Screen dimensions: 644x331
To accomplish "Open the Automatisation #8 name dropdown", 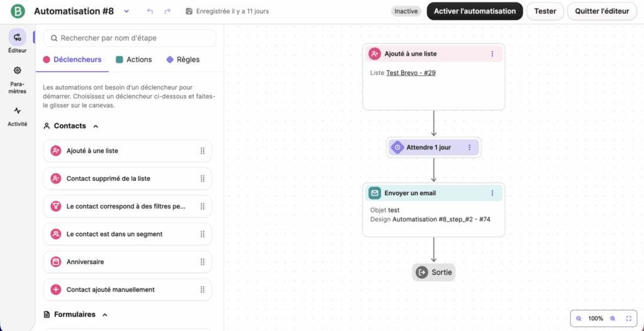I will 126,11.
